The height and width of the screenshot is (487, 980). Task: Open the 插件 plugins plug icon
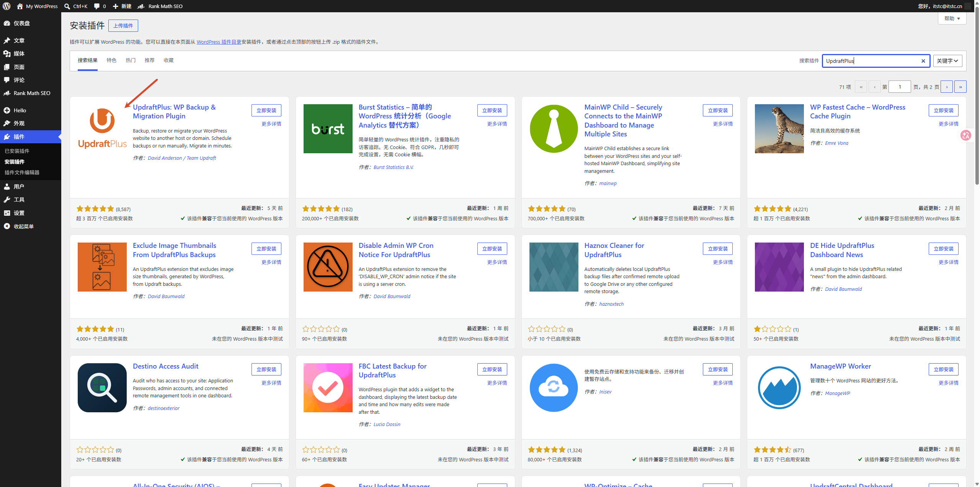click(x=7, y=137)
